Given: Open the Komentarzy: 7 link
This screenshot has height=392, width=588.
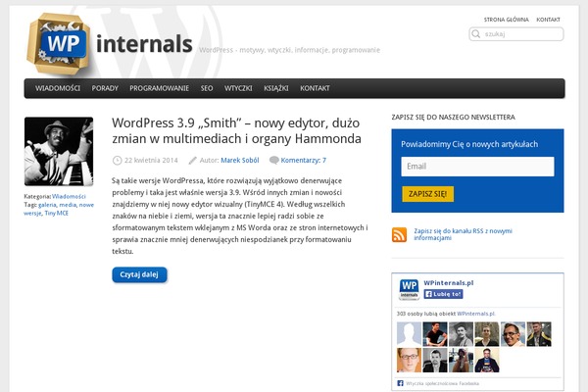Looking at the screenshot, I should (304, 161).
